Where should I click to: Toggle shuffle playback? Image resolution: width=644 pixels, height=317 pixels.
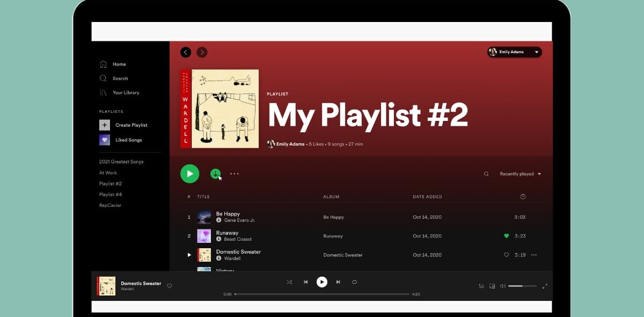[289, 282]
